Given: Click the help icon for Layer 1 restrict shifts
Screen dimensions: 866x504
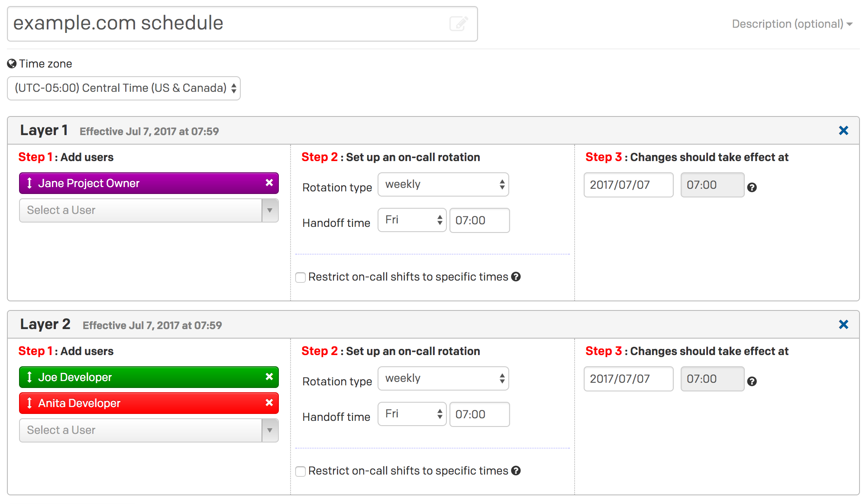Looking at the screenshot, I should (517, 277).
